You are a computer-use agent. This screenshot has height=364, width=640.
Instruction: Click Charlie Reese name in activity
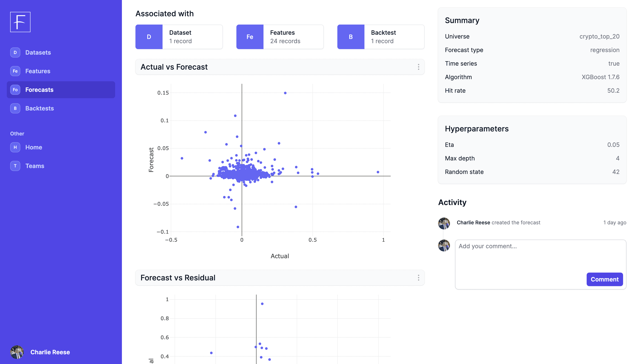tap(473, 222)
